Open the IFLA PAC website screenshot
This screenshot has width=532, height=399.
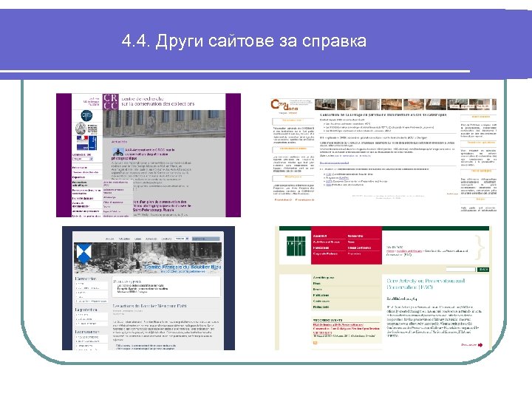383,288
